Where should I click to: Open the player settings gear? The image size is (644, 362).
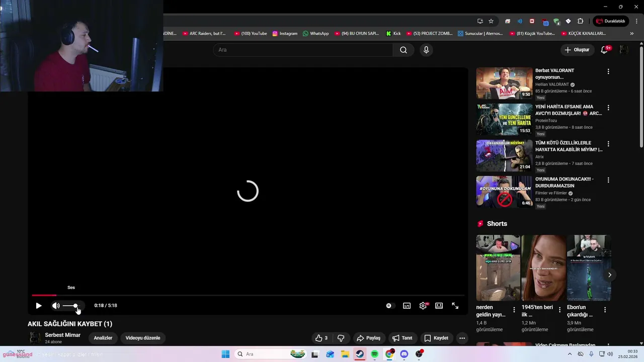[x=423, y=306]
